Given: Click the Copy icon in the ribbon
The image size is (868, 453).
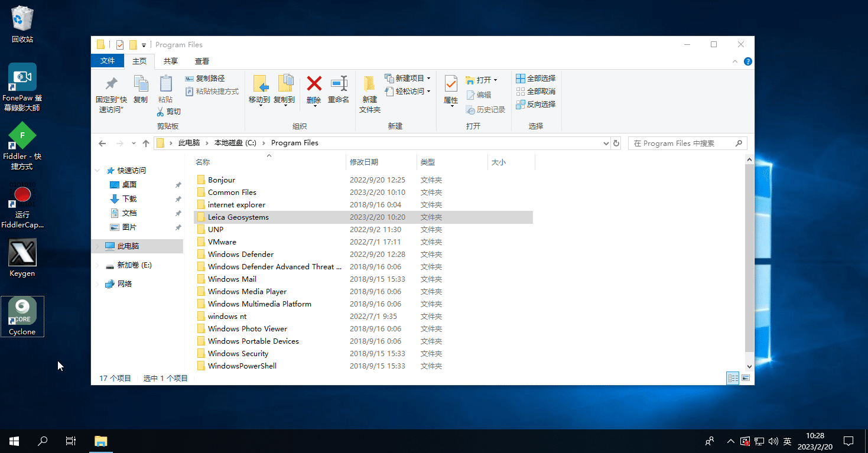Looking at the screenshot, I should click(x=141, y=83).
